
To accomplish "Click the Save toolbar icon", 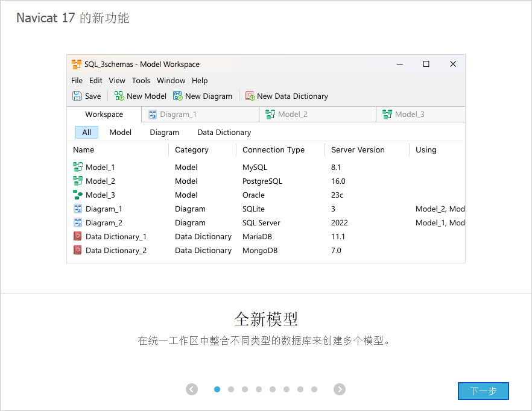I will [77, 96].
